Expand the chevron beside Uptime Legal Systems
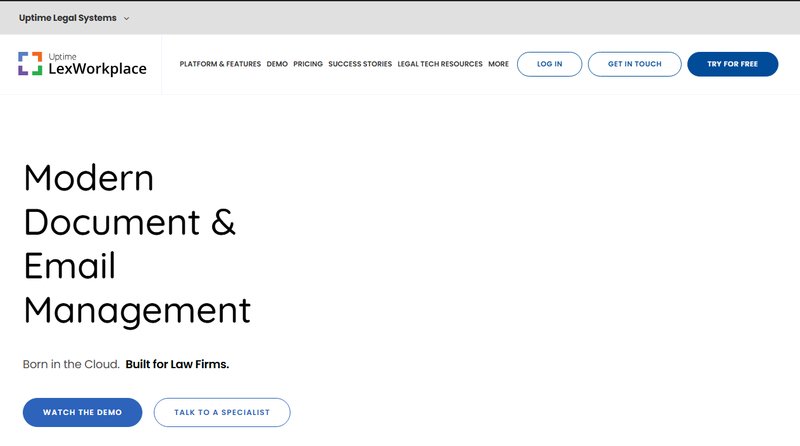800x446 pixels. click(x=126, y=18)
